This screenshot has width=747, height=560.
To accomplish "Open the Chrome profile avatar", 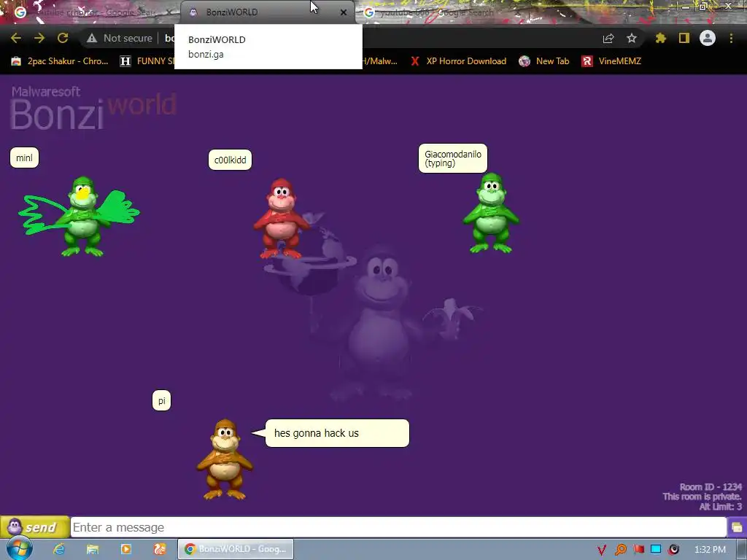I will coord(708,38).
